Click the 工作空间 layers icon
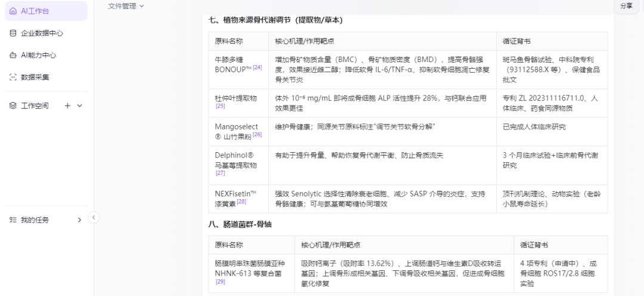The image size is (644, 296). pyautogui.click(x=13, y=106)
